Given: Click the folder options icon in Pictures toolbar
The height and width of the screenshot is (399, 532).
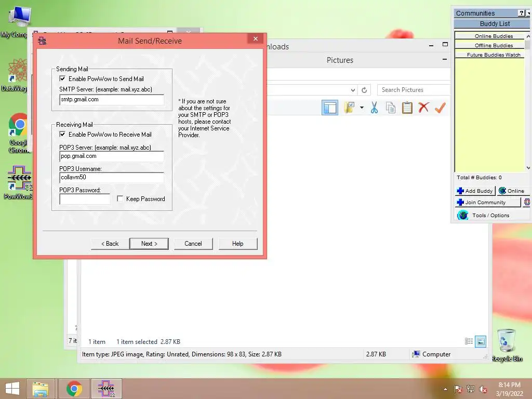Looking at the screenshot, I should [x=349, y=108].
